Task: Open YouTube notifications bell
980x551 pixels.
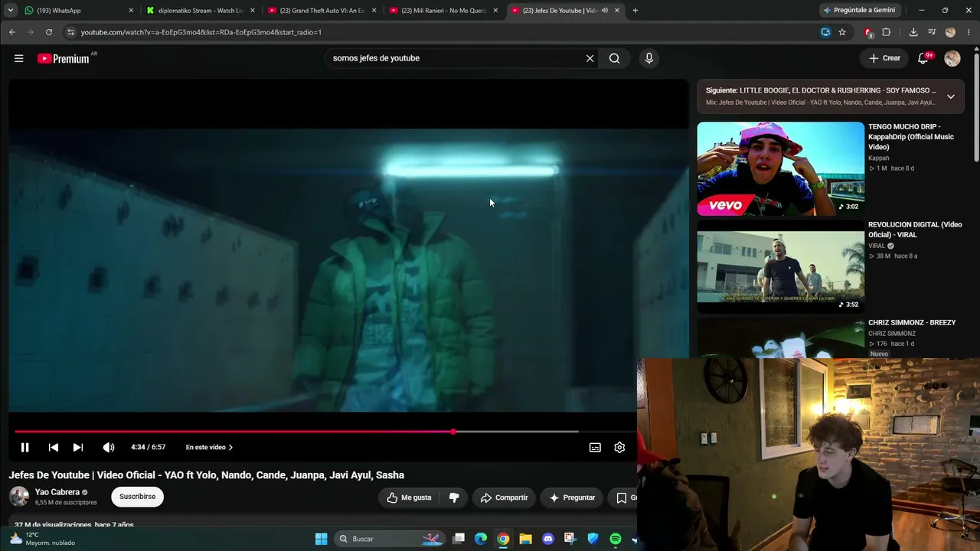Action: point(924,58)
